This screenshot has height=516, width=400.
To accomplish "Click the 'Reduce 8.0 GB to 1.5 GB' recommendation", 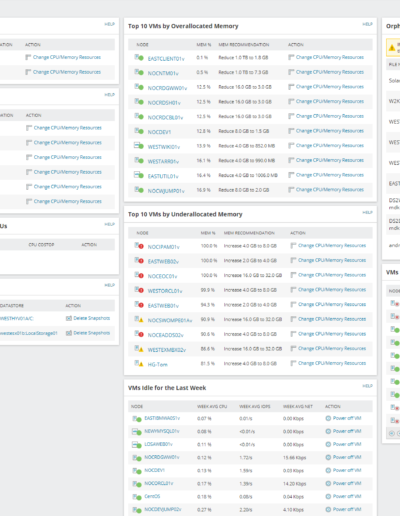I will (x=244, y=131).
